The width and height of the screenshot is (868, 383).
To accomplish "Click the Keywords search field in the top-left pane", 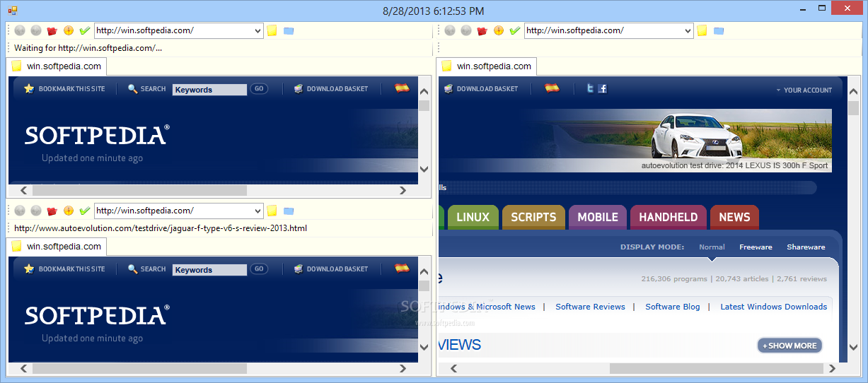I will (x=209, y=90).
